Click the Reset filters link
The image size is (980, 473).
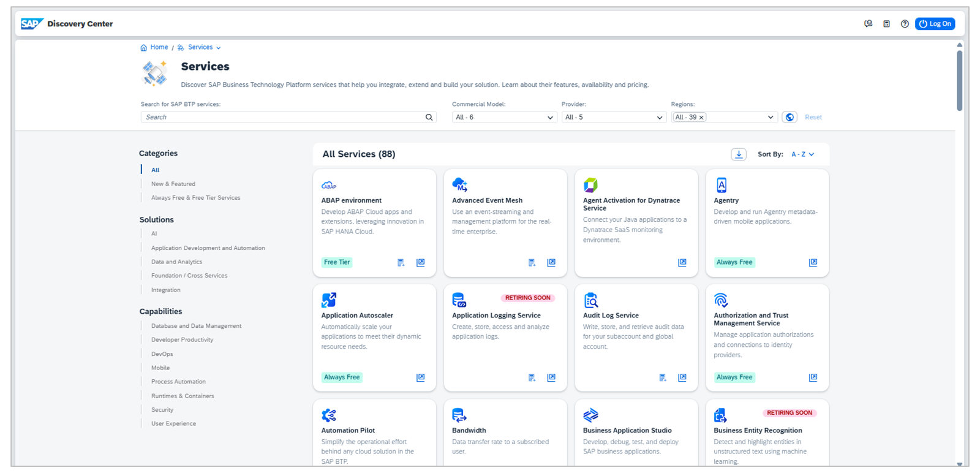813,117
